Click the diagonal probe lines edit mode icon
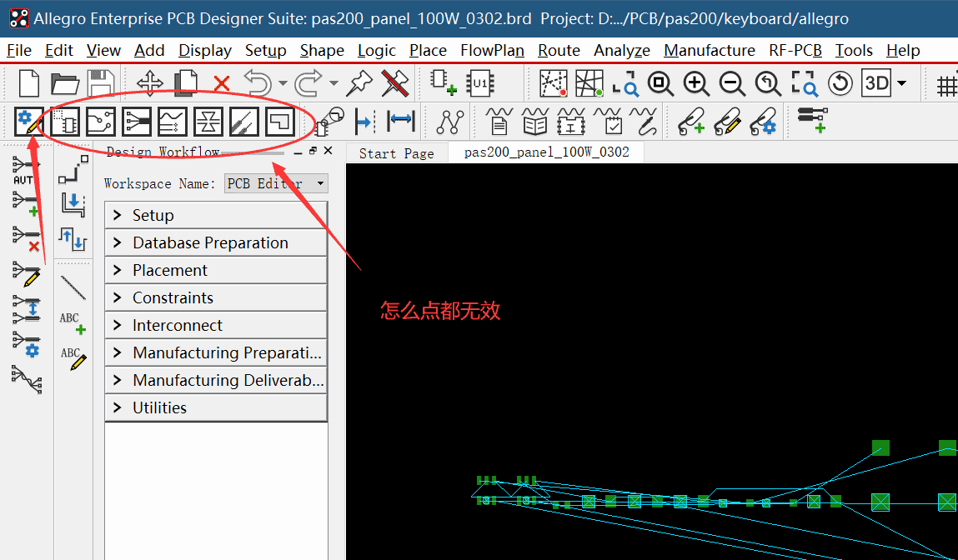This screenshot has height=560, width=958. (x=243, y=122)
